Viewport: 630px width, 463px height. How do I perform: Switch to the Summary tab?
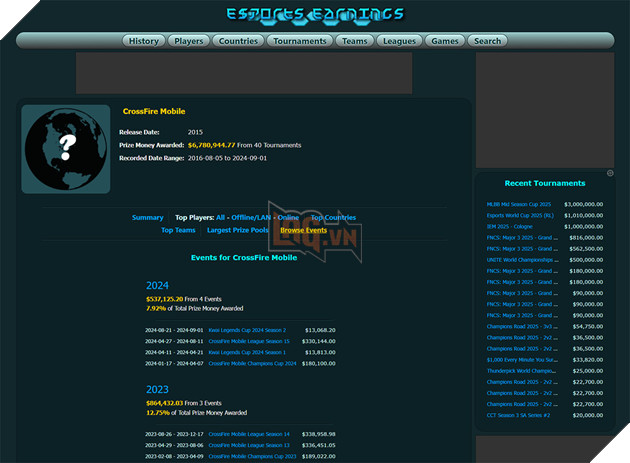pyautogui.click(x=147, y=217)
